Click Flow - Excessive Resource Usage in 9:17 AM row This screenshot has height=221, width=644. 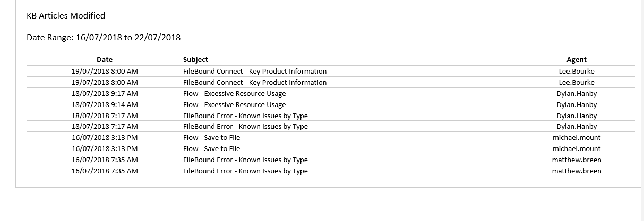tap(234, 94)
